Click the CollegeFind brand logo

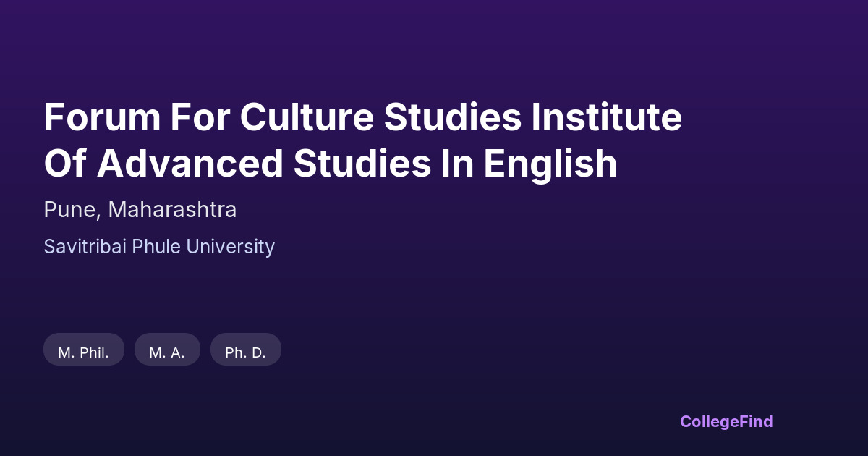pyautogui.click(x=726, y=421)
